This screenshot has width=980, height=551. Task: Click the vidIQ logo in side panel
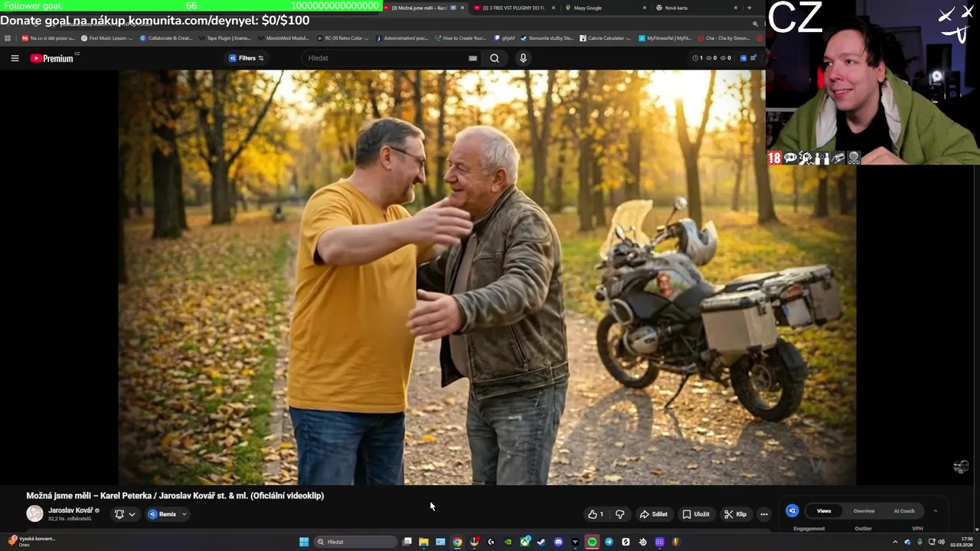(792, 510)
